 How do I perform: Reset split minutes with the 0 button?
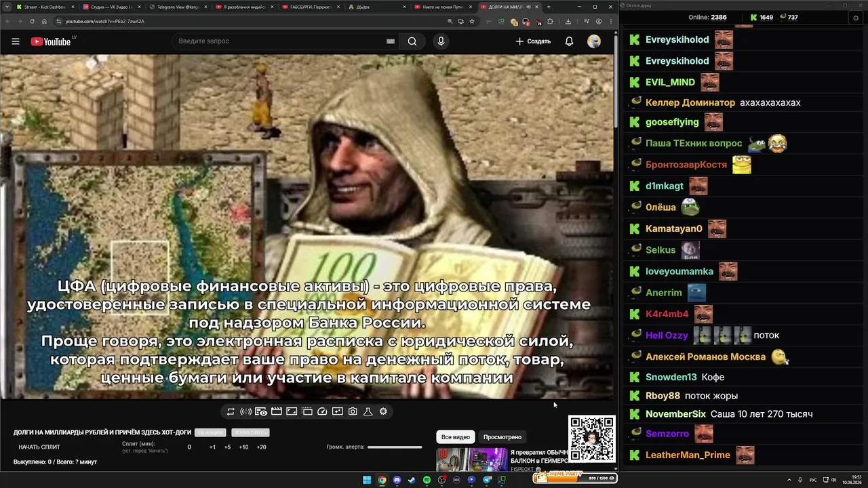click(189, 447)
